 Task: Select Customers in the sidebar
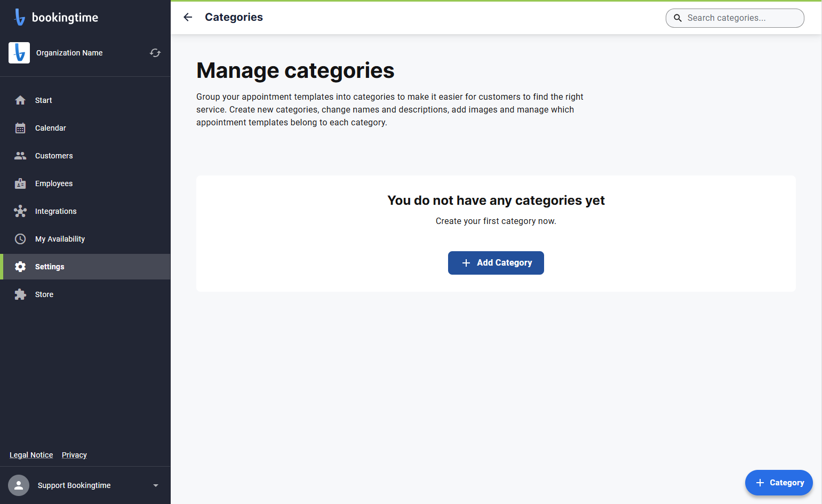(x=85, y=156)
